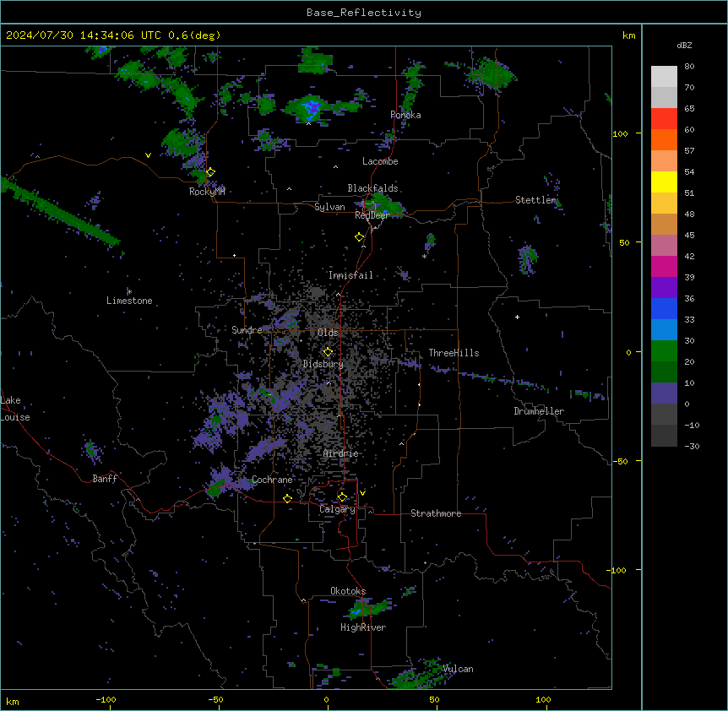The image size is (728, 711).
Task: Click the HighRiver map label
Action: pyautogui.click(x=363, y=627)
